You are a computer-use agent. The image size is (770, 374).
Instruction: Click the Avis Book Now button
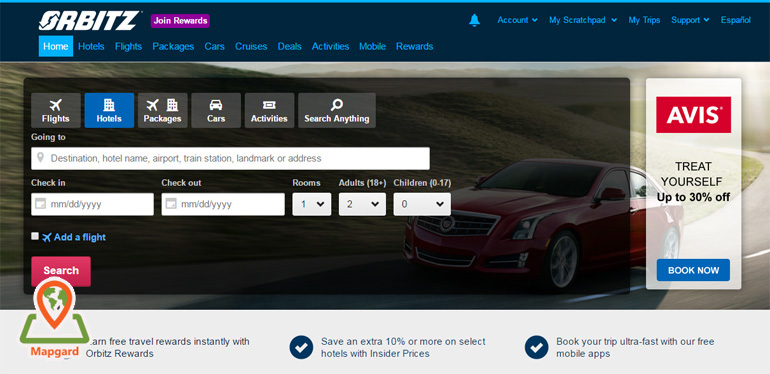(693, 270)
